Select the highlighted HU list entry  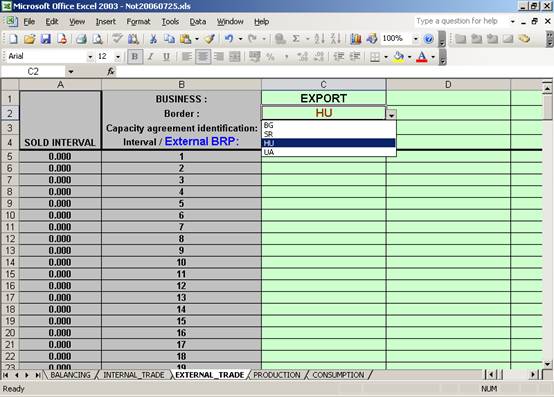(329, 143)
